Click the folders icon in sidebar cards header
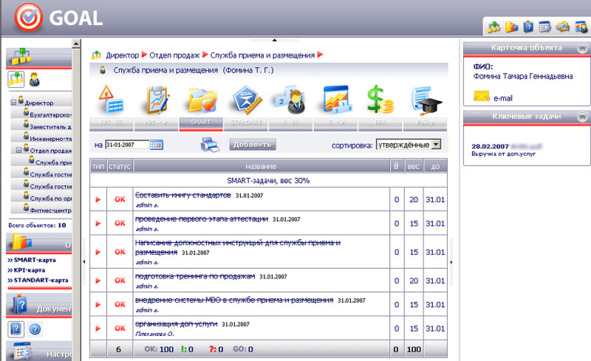 (x=21, y=242)
